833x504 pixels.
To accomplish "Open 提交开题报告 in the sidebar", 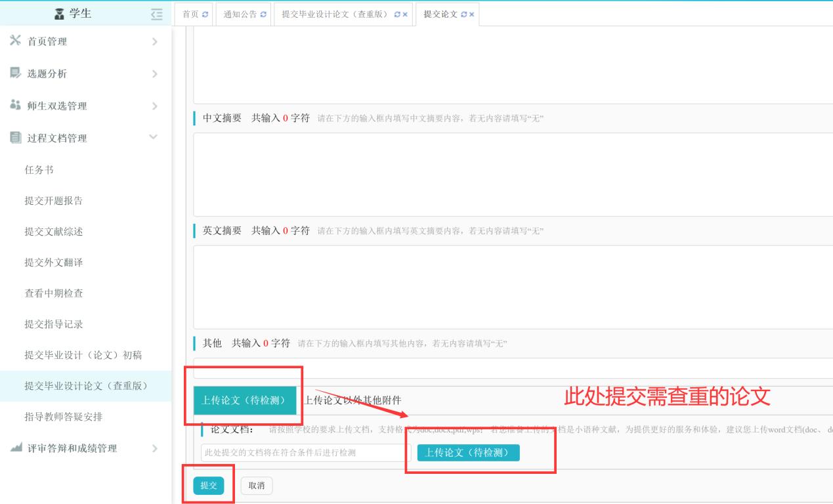I will click(53, 201).
